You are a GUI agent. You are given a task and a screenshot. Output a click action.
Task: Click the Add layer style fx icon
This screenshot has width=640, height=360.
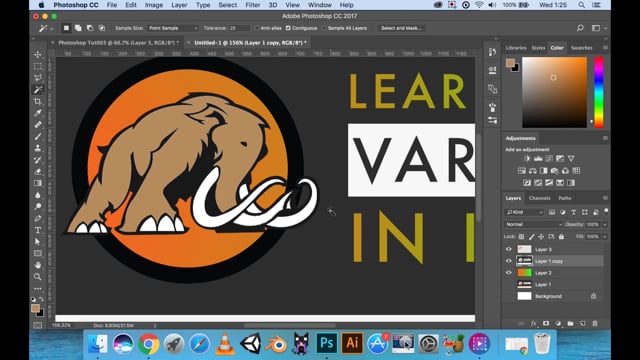[533, 323]
